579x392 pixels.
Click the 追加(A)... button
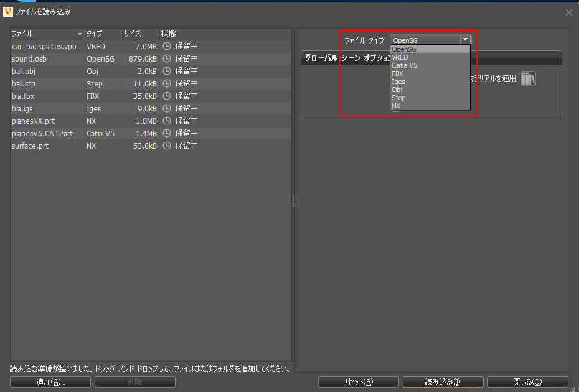pos(50,382)
